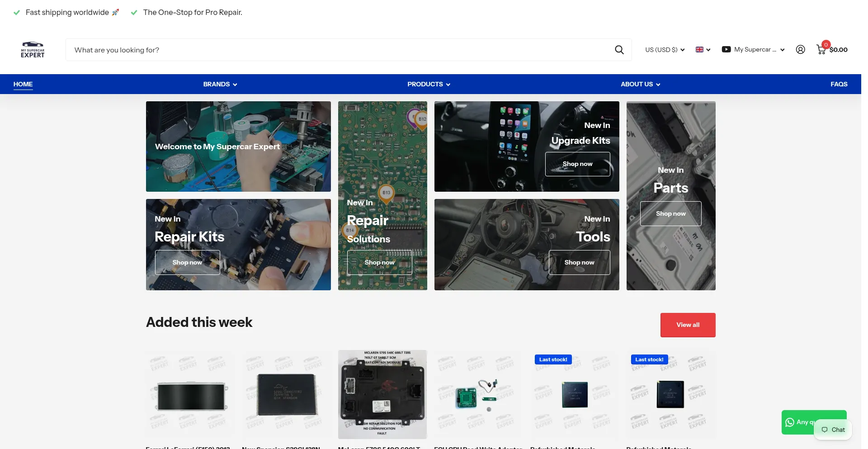Click the $0.00 cart total
This screenshot has height=449, width=868.
coord(839,50)
